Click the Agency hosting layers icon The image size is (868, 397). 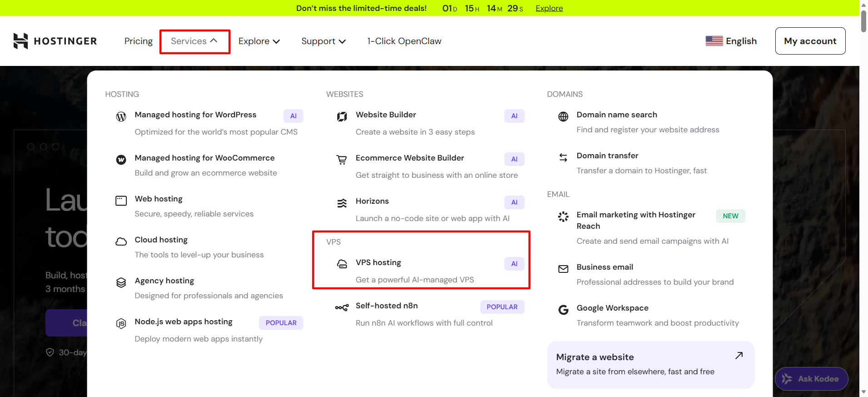point(121,282)
